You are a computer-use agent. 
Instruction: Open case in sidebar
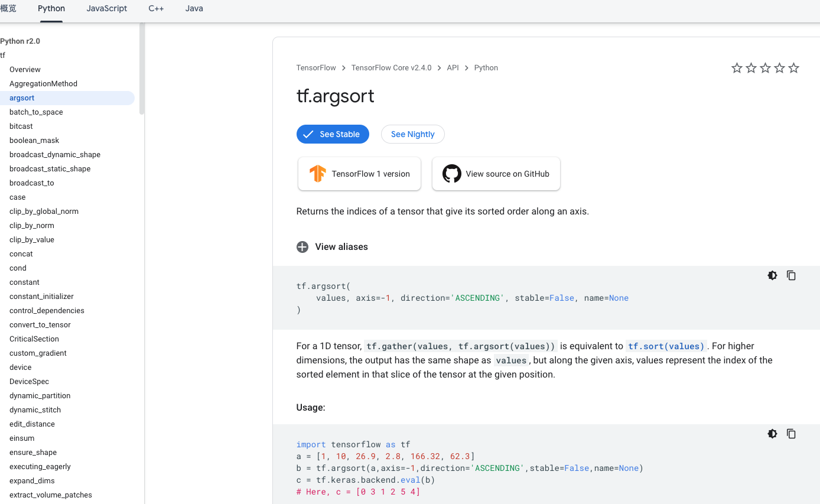(x=18, y=197)
